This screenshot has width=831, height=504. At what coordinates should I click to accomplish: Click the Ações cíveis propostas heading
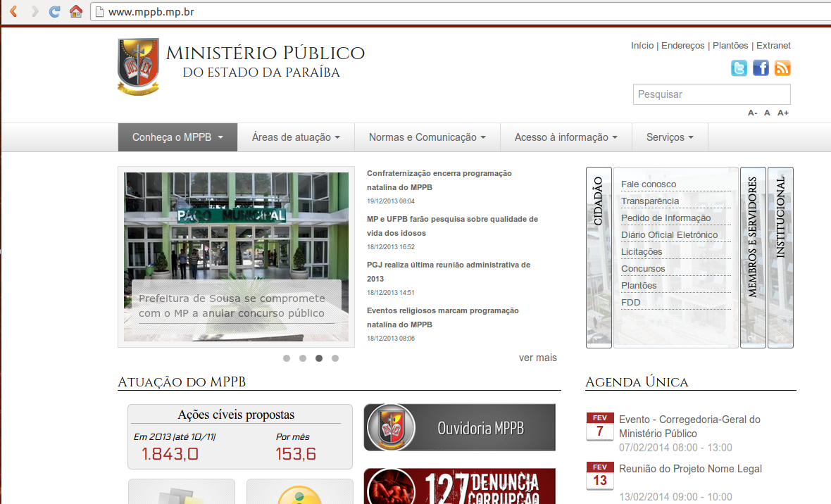(236, 415)
